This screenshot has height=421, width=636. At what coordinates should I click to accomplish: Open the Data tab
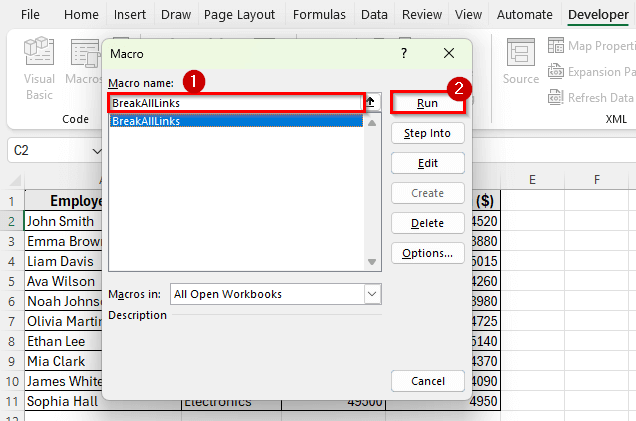(374, 15)
